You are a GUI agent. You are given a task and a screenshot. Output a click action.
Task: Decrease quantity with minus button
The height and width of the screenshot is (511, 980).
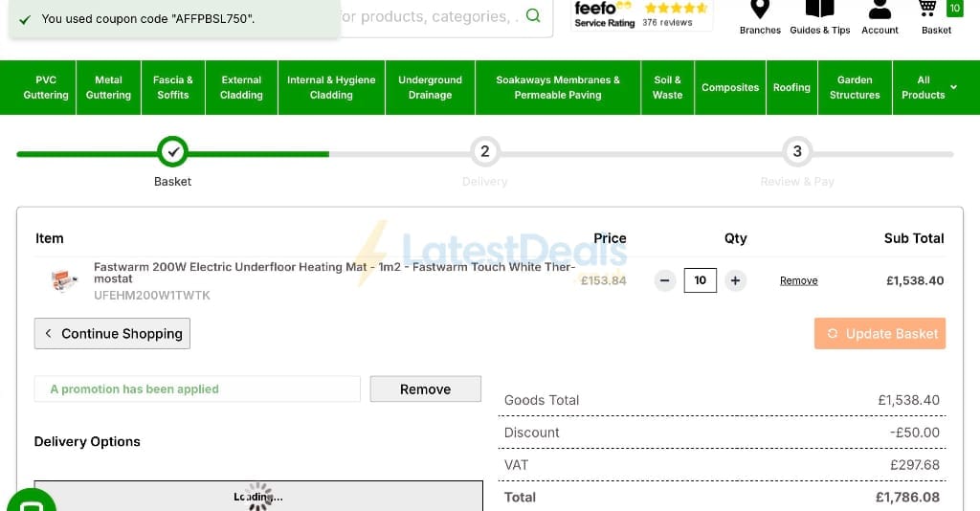pyautogui.click(x=665, y=280)
